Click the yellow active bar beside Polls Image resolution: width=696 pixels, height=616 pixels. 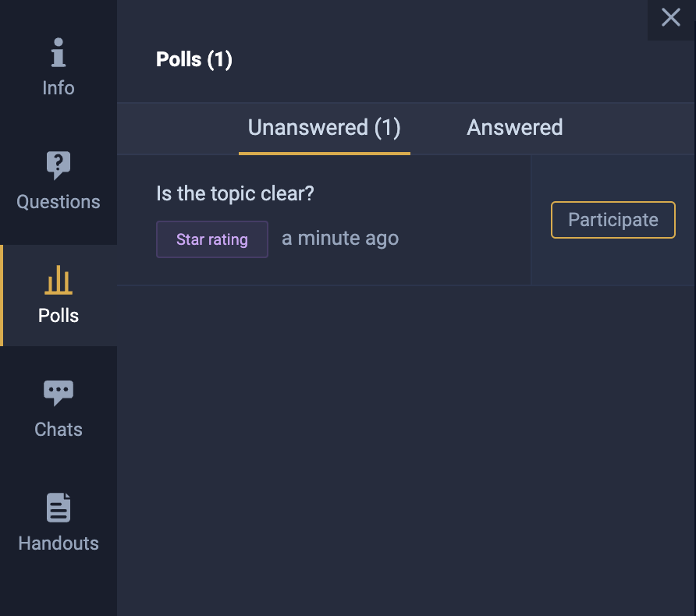2,296
